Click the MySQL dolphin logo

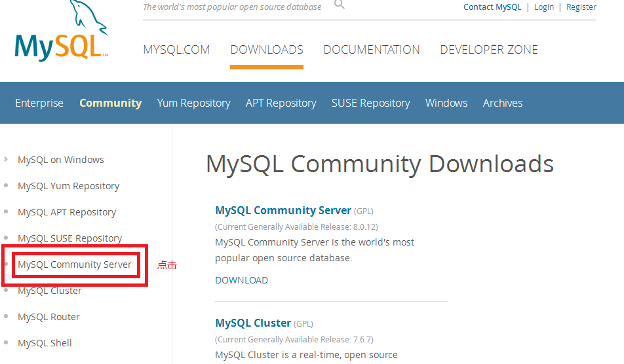click(62, 31)
